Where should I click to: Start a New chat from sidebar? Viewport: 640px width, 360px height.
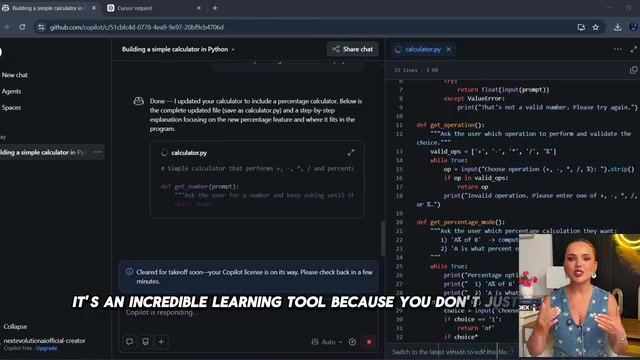pos(15,75)
